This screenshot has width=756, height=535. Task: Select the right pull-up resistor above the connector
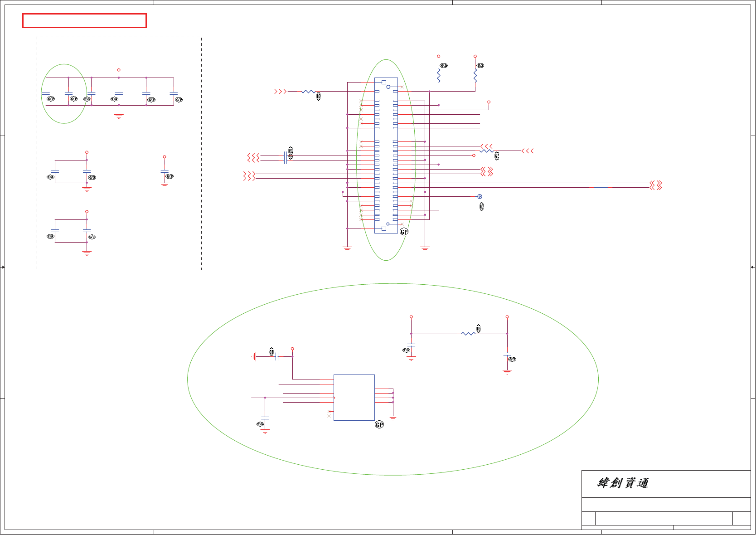pyautogui.click(x=475, y=76)
